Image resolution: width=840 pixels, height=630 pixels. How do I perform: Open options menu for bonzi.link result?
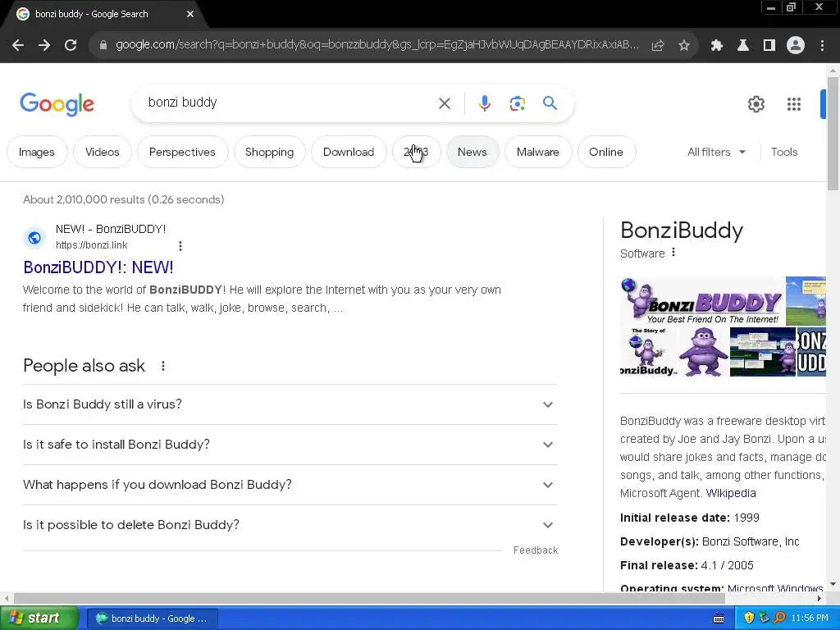point(180,246)
